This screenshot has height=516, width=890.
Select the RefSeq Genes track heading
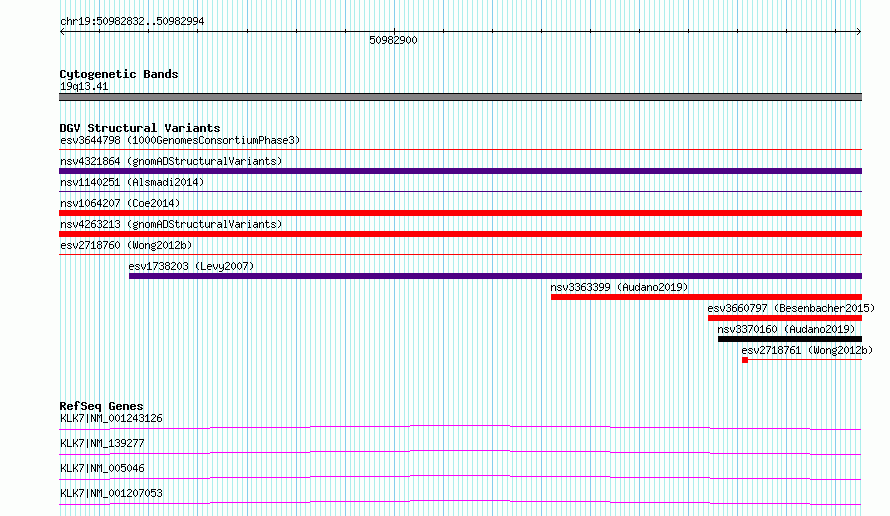(102, 406)
